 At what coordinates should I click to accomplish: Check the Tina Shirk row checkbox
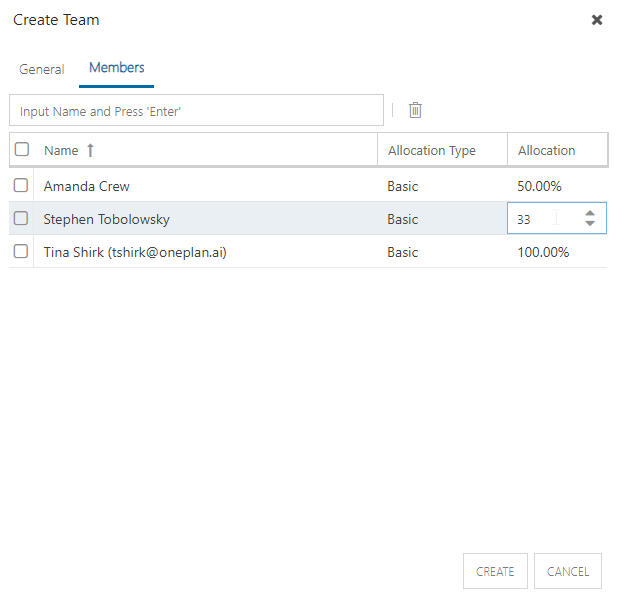(21, 251)
